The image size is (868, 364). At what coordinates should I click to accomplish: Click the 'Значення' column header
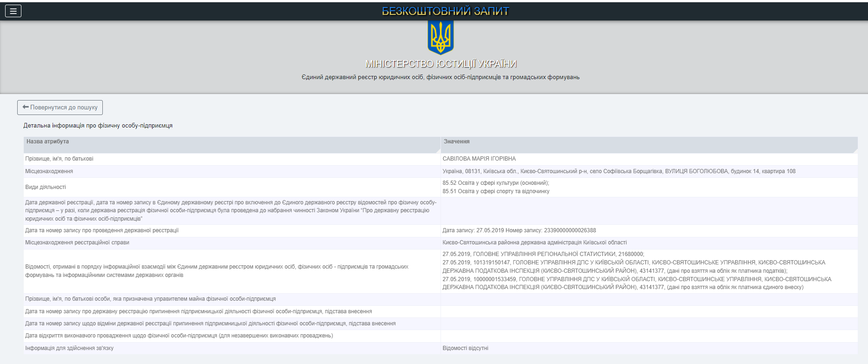[x=456, y=142]
